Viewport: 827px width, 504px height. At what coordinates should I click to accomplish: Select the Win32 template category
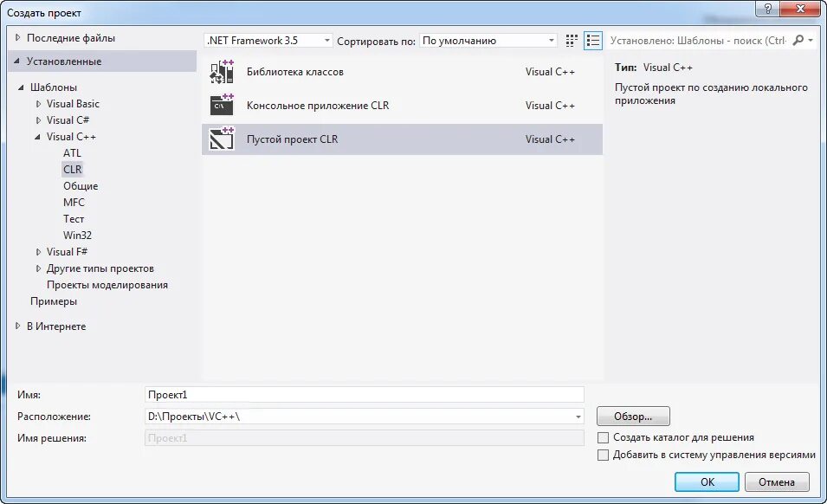pyautogui.click(x=78, y=236)
